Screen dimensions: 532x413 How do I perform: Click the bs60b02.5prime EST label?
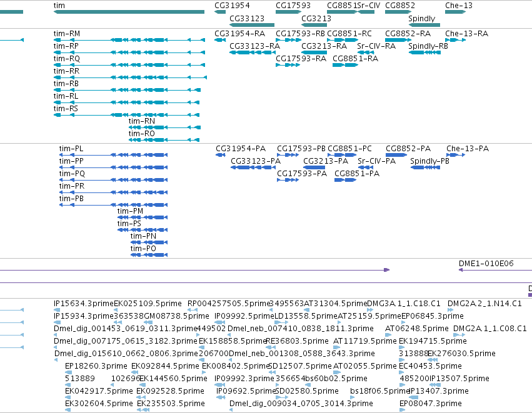pyautogui.click(x=336, y=379)
